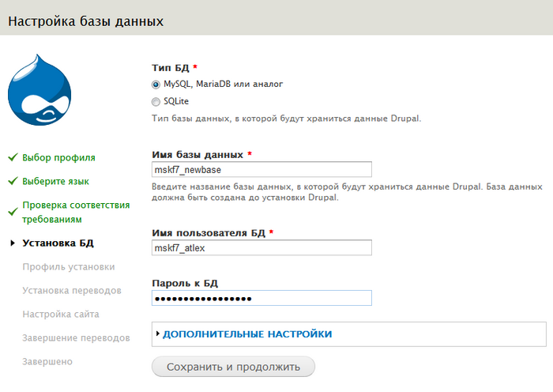Click the arrow marker beside Установка БД

pos(13,243)
